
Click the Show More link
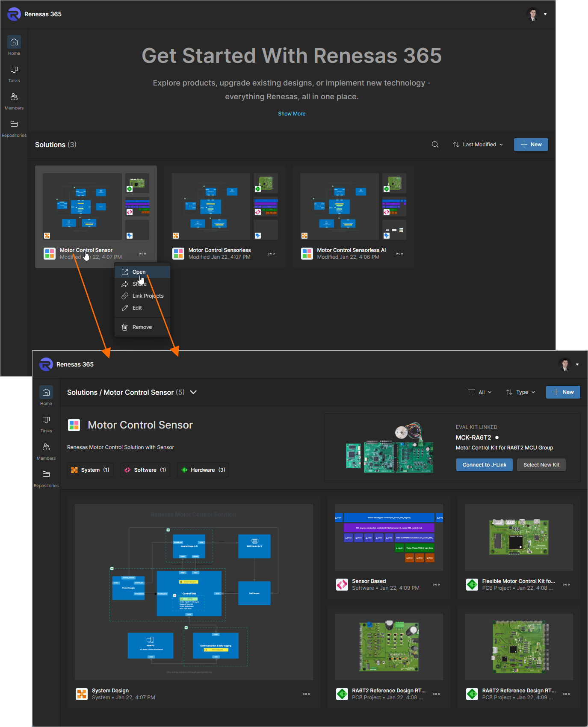[x=292, y=114]
